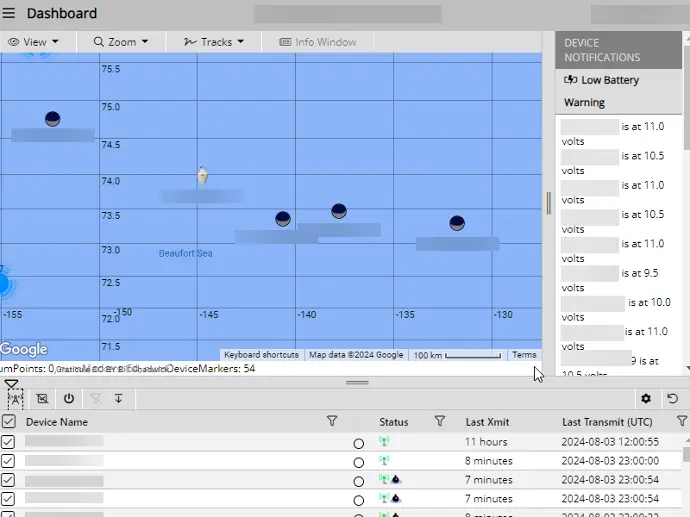Uncheck checkbox in the second 7 minutes row

[x=8, y=499]
